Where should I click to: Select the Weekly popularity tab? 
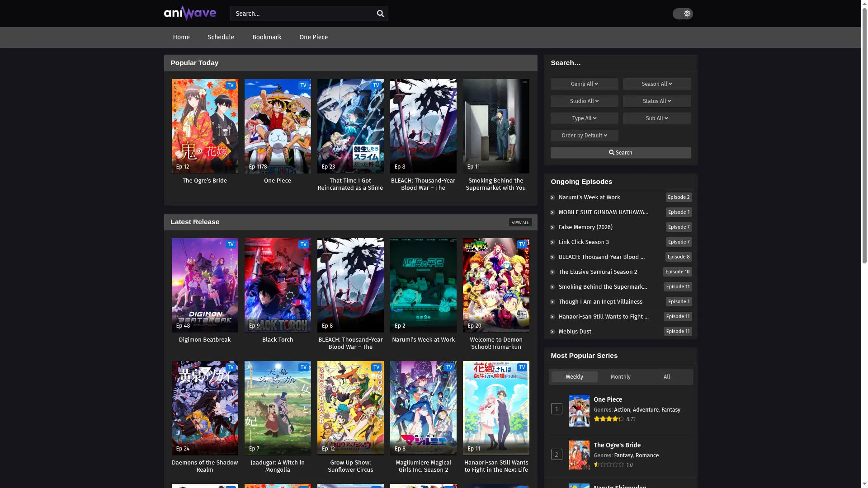pos(575,377)
